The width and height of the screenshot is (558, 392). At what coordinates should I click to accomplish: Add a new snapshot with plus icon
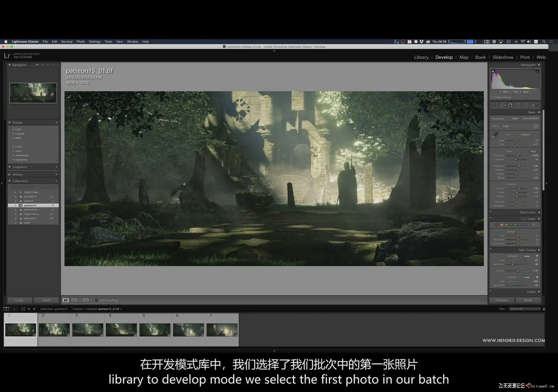click(x=56, y=167)
